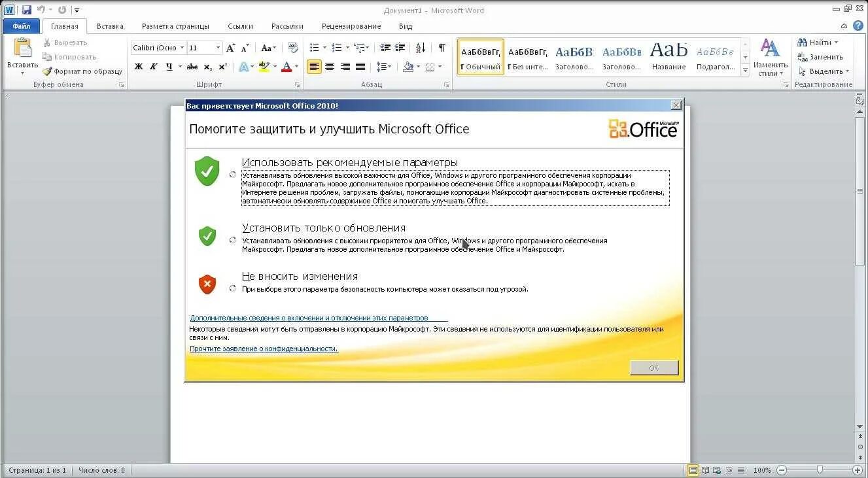The height and width of the screenshot is (478, 868).
Task: Switch to the Вид tab
Action: click(x=406, y=26)
